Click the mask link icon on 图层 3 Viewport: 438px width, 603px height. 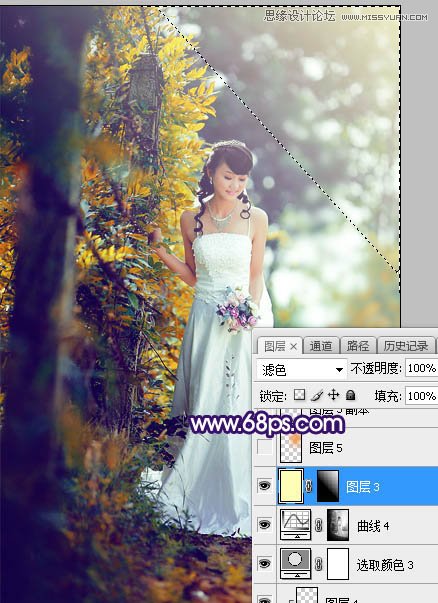[309, 486]
